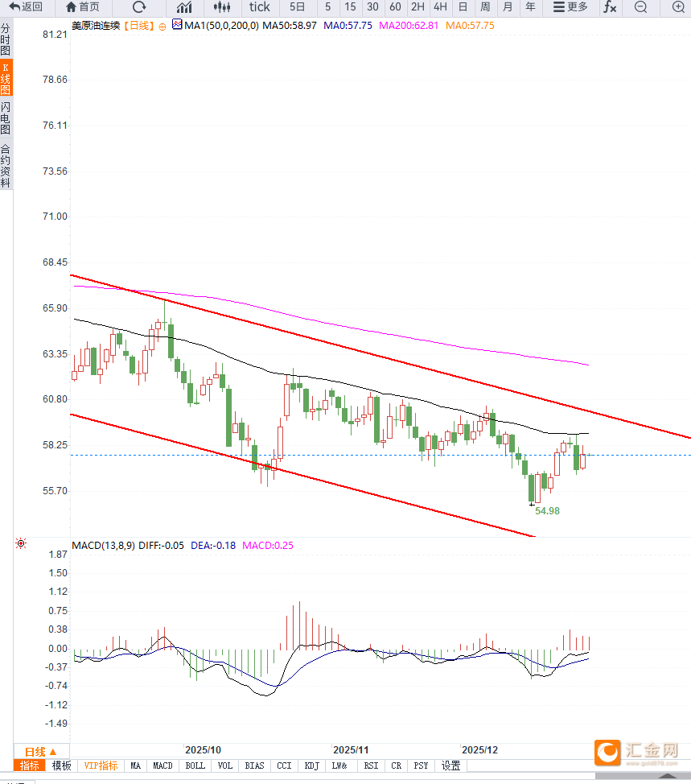The image size is (691, 784).
Task: Open the 更多 more menu
Action: click(570, 7)
